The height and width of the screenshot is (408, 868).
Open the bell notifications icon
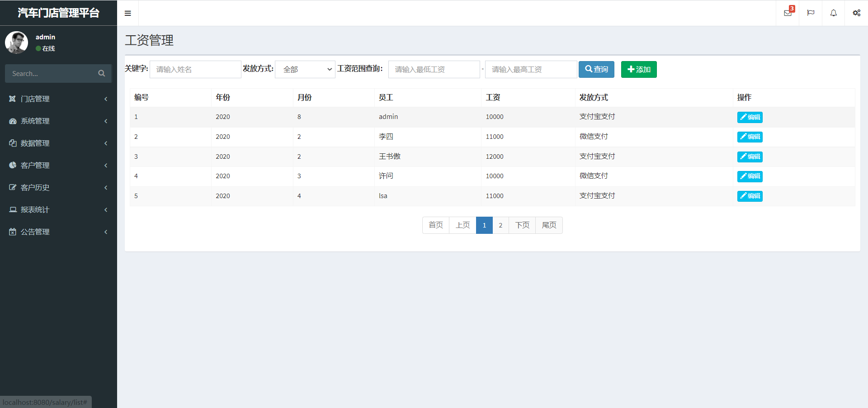coord(833,13)
